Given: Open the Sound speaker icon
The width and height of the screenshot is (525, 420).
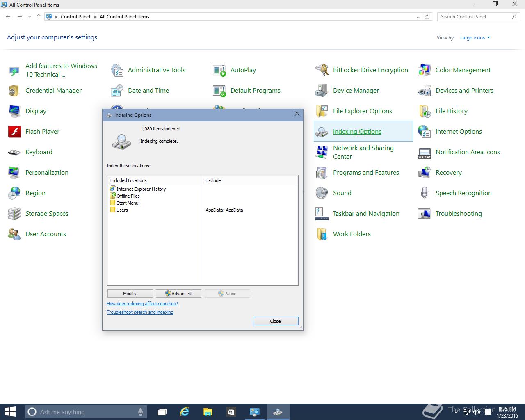Looking at the screenshot, I should (322, 193).
